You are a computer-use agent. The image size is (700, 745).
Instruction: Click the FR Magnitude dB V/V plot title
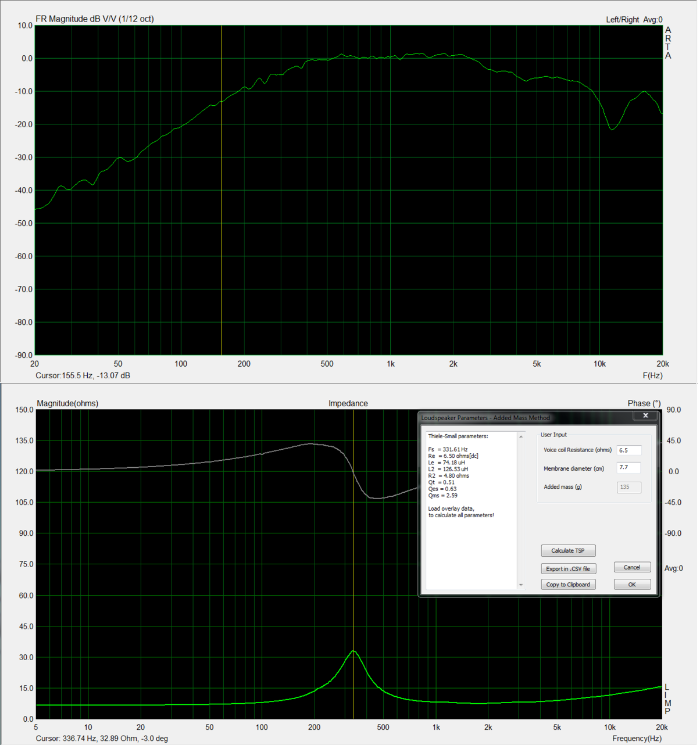pos(95,19)
